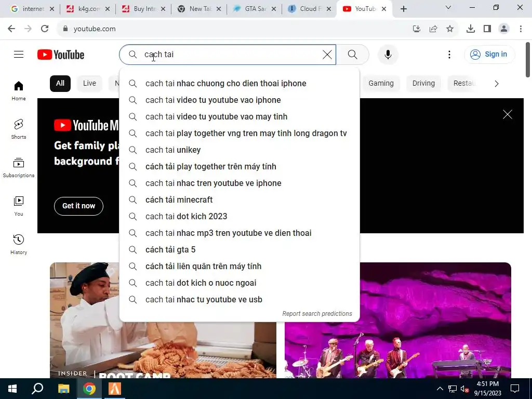Bookmark this page with star icon
This screenshot has width=532, height=399.
pyautogui.click(x=450, y=29)
